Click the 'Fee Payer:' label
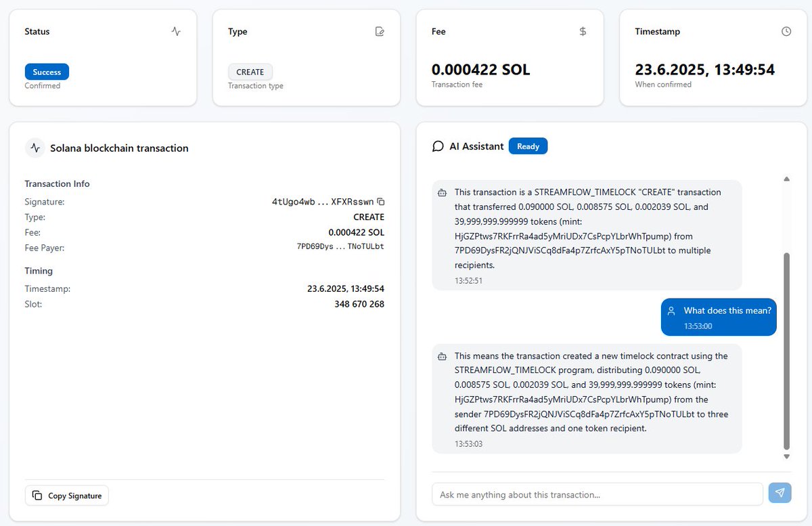 pyautogui.click(x=45, y=247)
